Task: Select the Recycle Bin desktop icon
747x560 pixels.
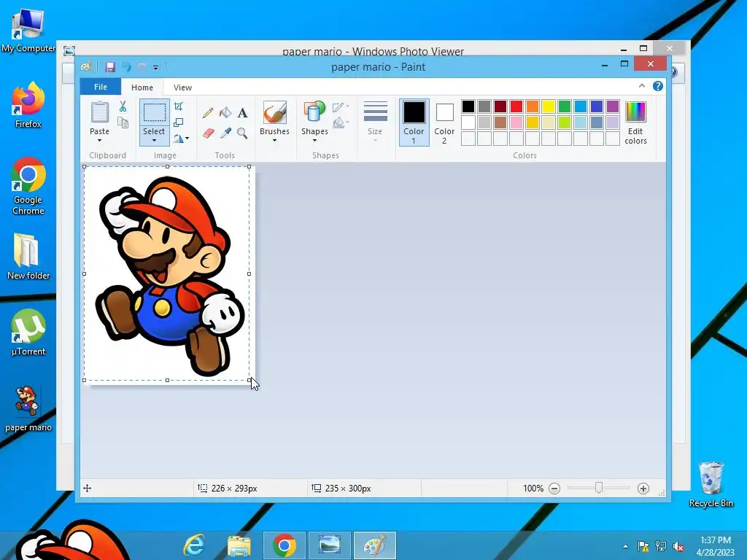Action: point(711,484)
